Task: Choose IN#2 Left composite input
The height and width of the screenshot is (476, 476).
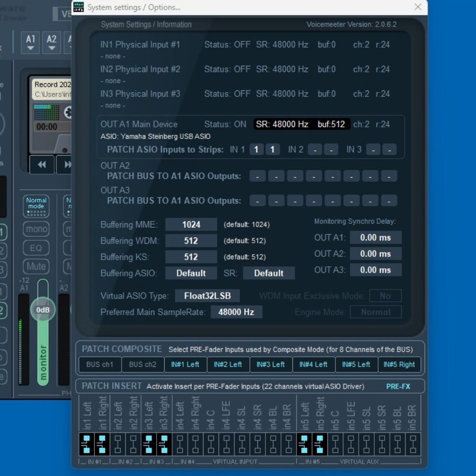Action: coord(228,364)
